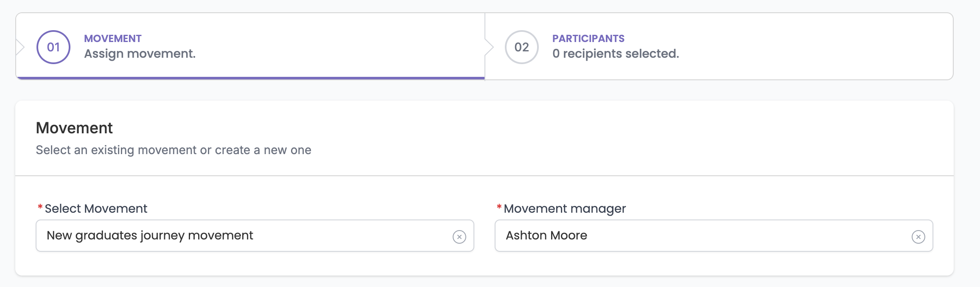Click the Movement manager field label

(565, 209)
